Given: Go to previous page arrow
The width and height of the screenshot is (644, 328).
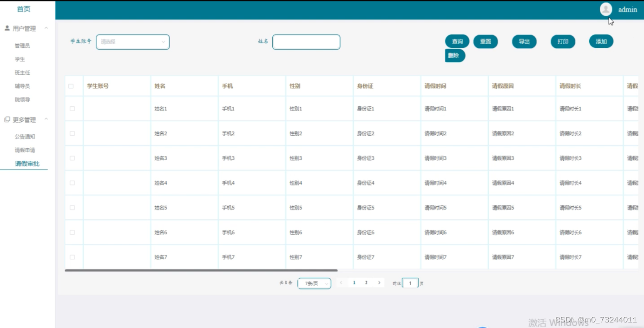Looking at the screenshot, I should click(341, 282).
